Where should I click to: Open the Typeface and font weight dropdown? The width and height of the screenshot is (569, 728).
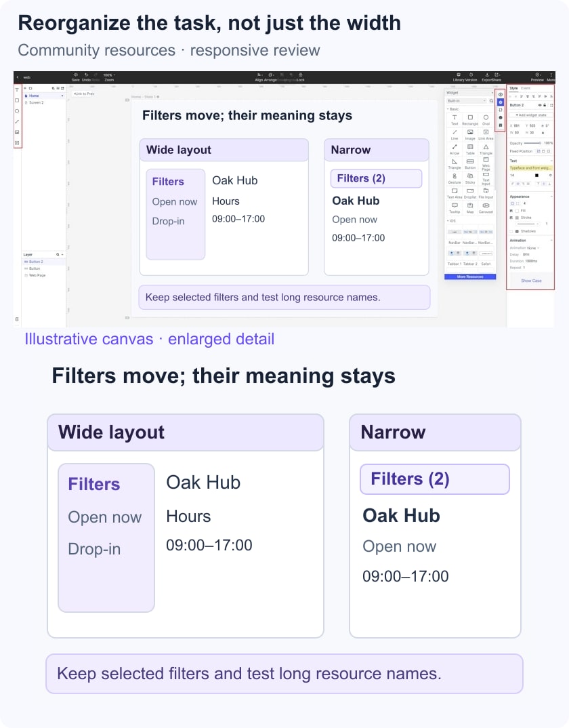(x=530, y=168)
